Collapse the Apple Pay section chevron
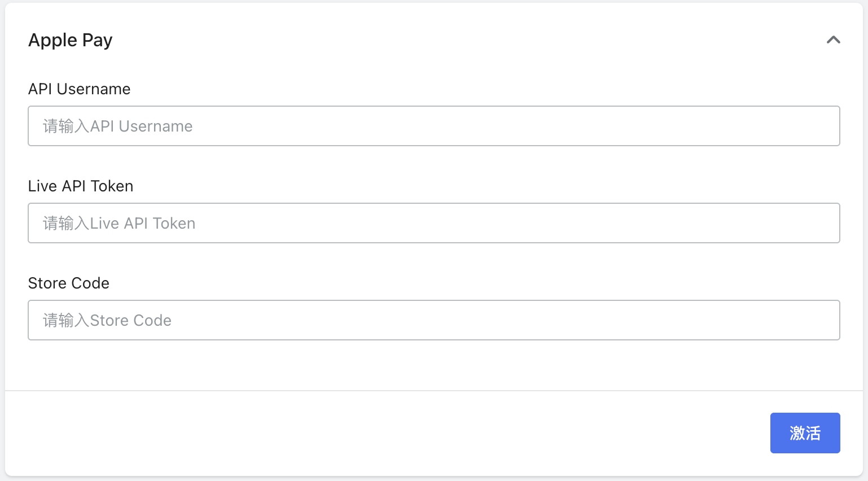The height and width of the screenshot is (481, 868). [x=833, y=40]
